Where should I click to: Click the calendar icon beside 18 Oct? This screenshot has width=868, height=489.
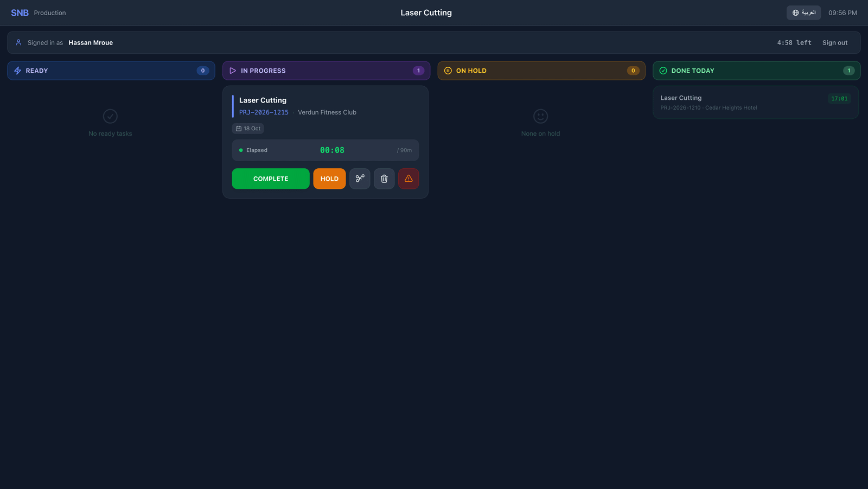pyautogui.click(x=239, y=129)
